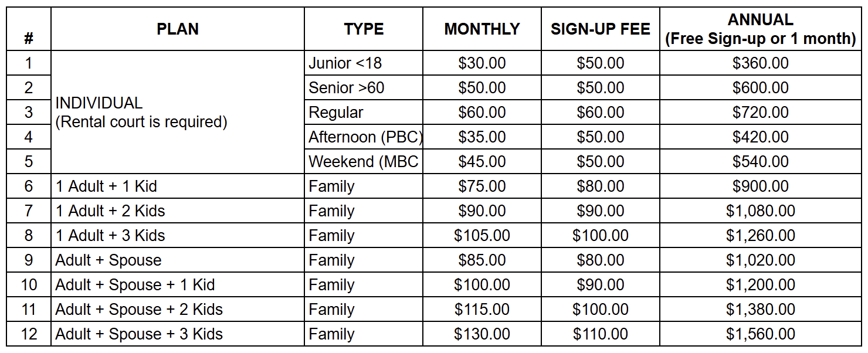Click the TYPE column header

pyautogui.click(x=364, y=29)
